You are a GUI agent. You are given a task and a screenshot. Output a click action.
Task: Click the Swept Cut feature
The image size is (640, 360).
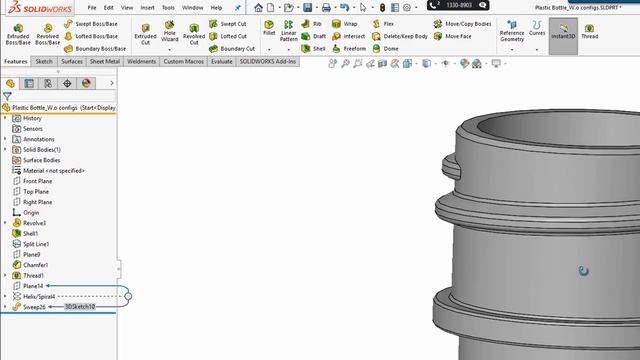coord(228,24)
